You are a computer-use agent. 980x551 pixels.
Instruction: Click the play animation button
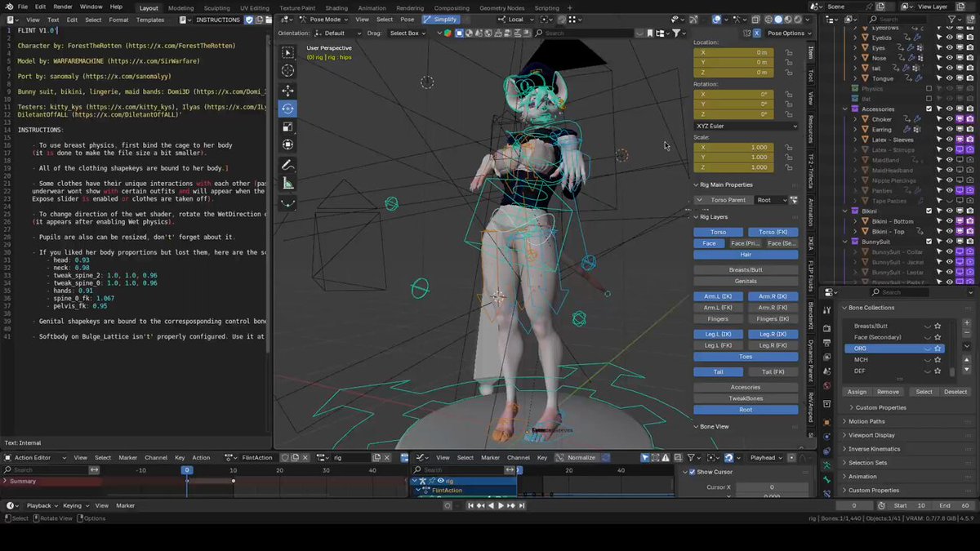click(501, 506)
